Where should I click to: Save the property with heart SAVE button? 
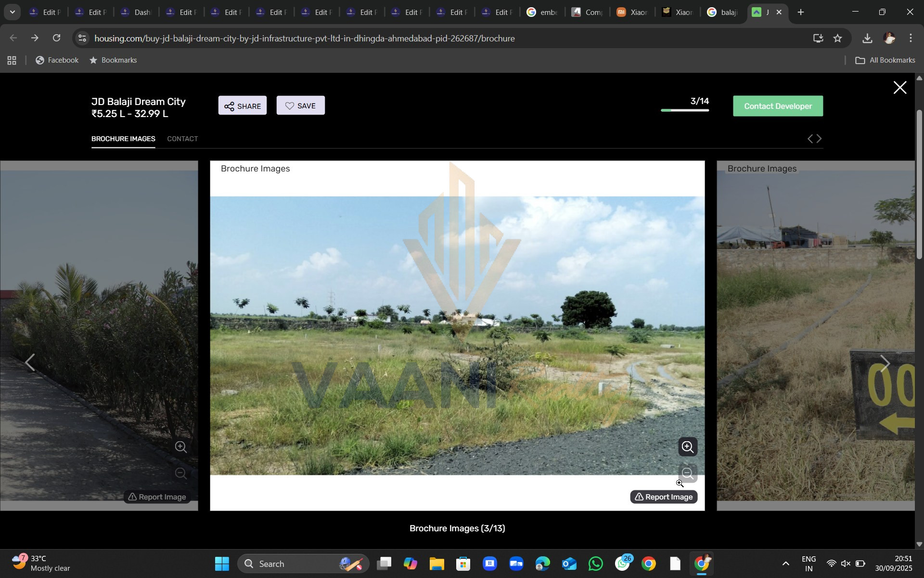point(300,106)
